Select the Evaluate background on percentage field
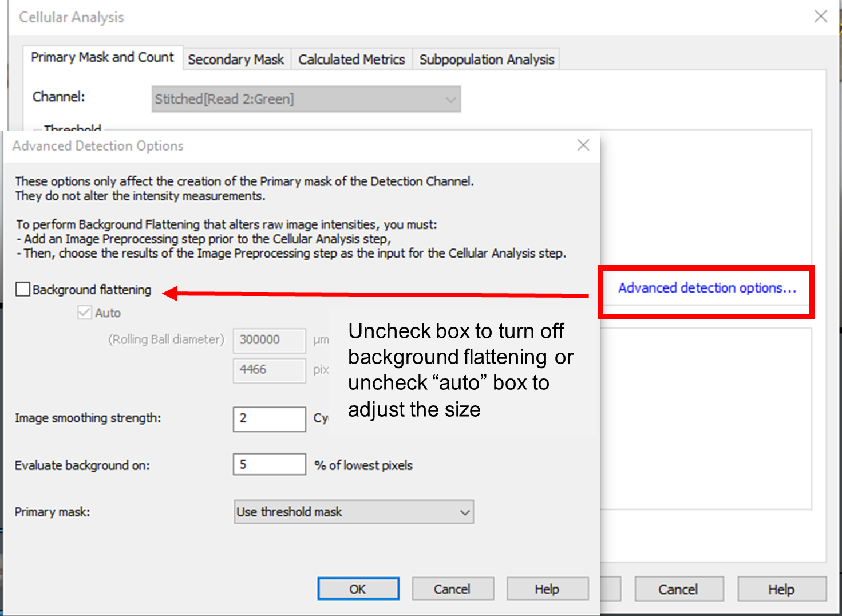This screenshot has height=616, width=842. (x=269, y=464)
